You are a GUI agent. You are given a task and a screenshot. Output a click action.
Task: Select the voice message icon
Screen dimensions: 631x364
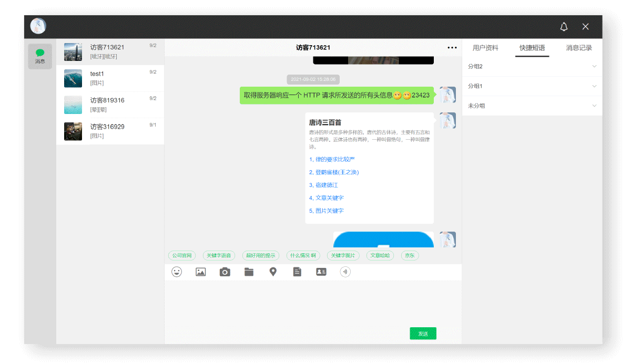[345, 272]
